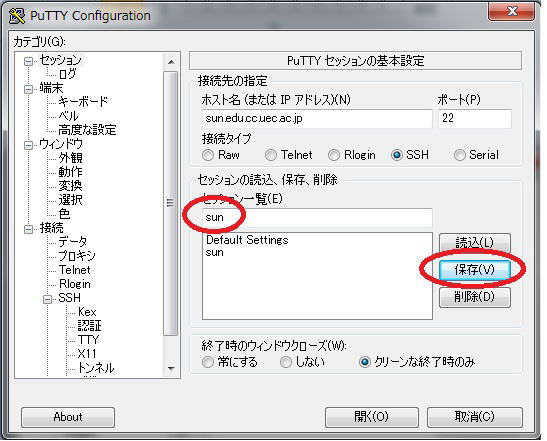Viewport: 547px width, 441px height.
Task: Click the 保存(V) button
Action: tap(474, 270)
